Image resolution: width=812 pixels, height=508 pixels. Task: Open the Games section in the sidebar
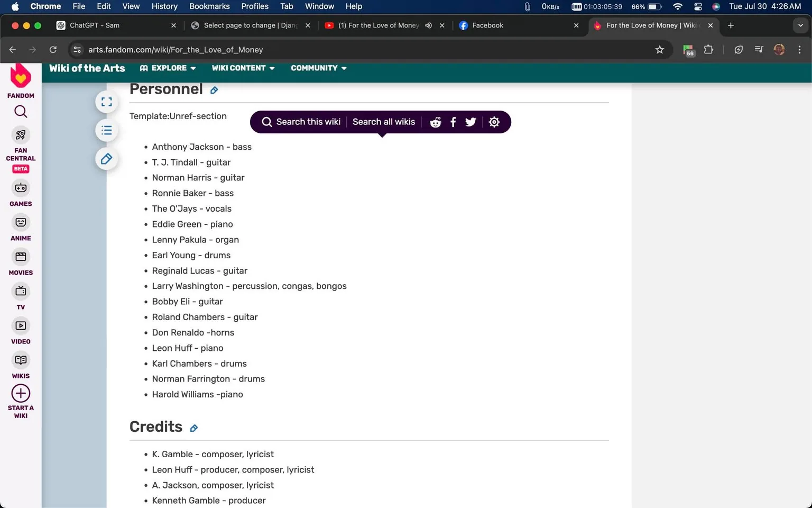(x=21, y=188)
